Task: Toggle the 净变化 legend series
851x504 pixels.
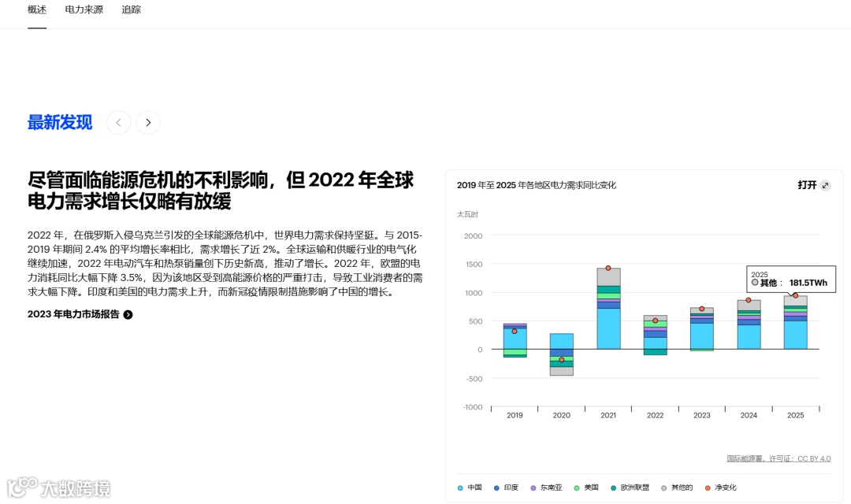Action: click(x=720, y=487)
